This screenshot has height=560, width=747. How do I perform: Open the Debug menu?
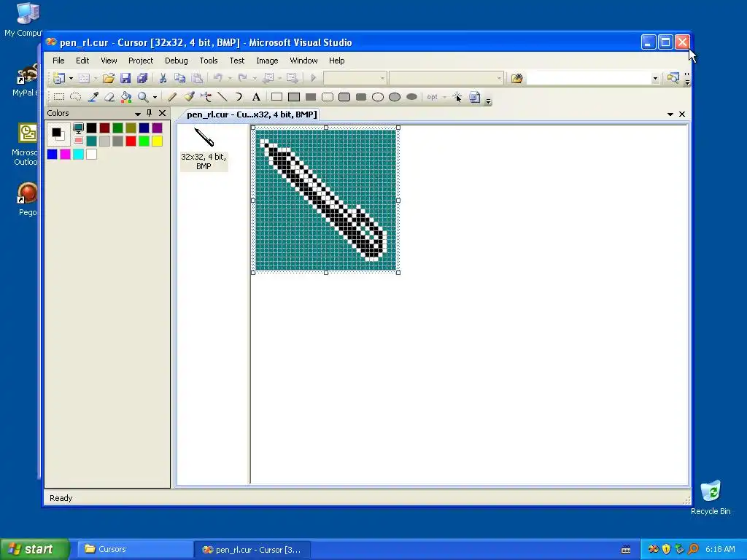177,61
